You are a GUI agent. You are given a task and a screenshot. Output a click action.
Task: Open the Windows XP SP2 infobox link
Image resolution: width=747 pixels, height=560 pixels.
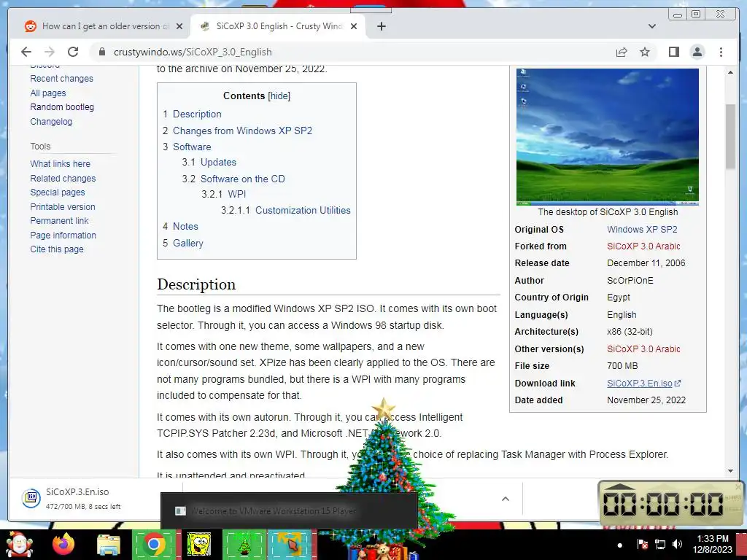point(642,230)
